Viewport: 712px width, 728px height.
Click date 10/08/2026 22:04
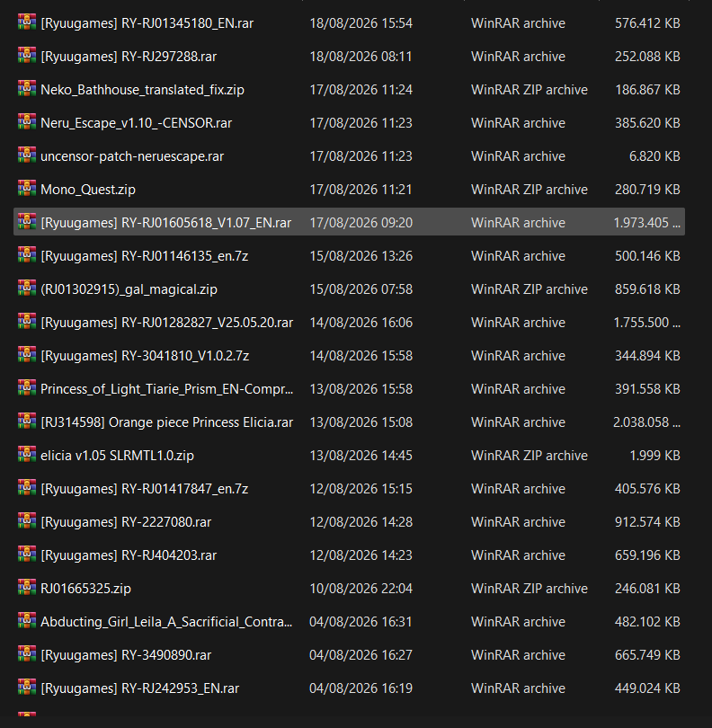360,589
